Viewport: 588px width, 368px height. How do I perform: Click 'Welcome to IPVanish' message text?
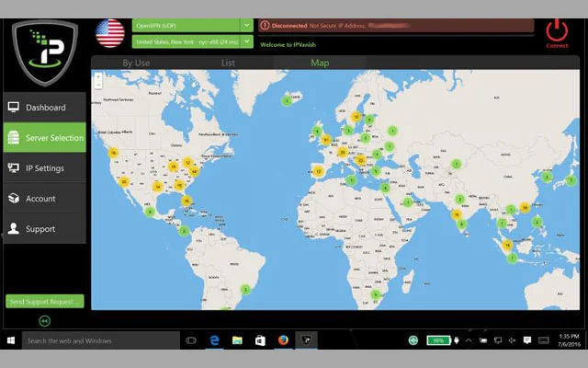click(x=288, y=45)
